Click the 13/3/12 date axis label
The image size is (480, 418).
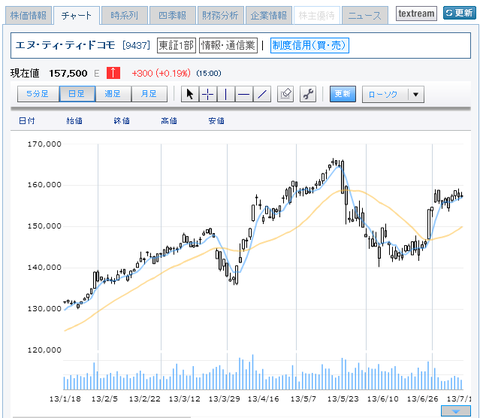tap(184, 399)
